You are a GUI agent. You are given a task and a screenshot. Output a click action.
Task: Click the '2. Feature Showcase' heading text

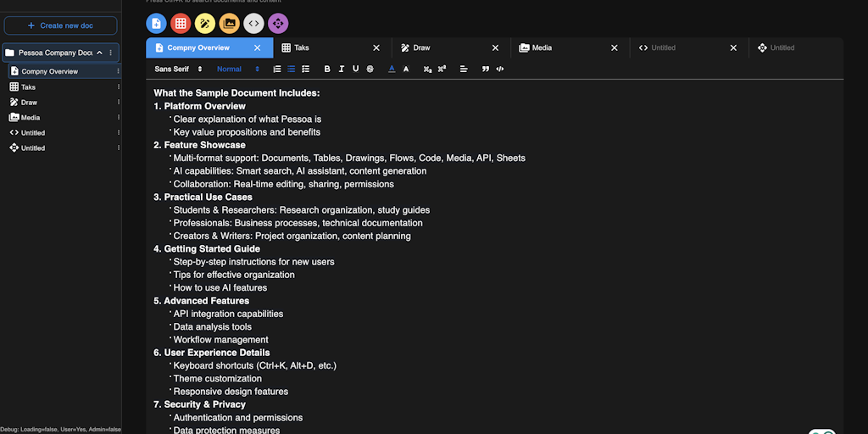pyautogui.click(x=200, y=145)
